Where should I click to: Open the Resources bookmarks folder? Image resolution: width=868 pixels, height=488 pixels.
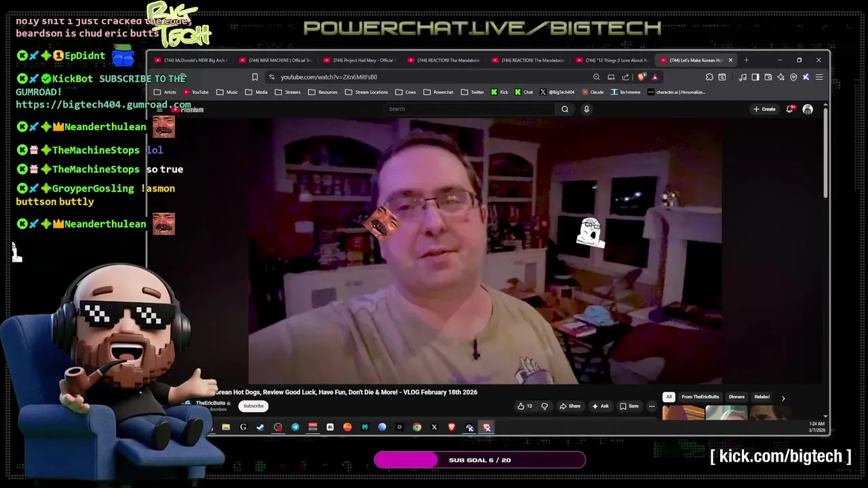coord(323,92)
